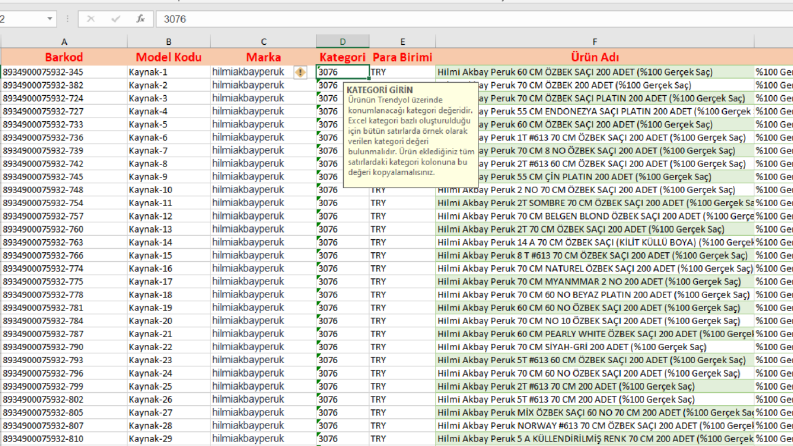Click the formula bar input showing 3076
793x446 pixels.
pyautogui.click(x=474, y=19)
